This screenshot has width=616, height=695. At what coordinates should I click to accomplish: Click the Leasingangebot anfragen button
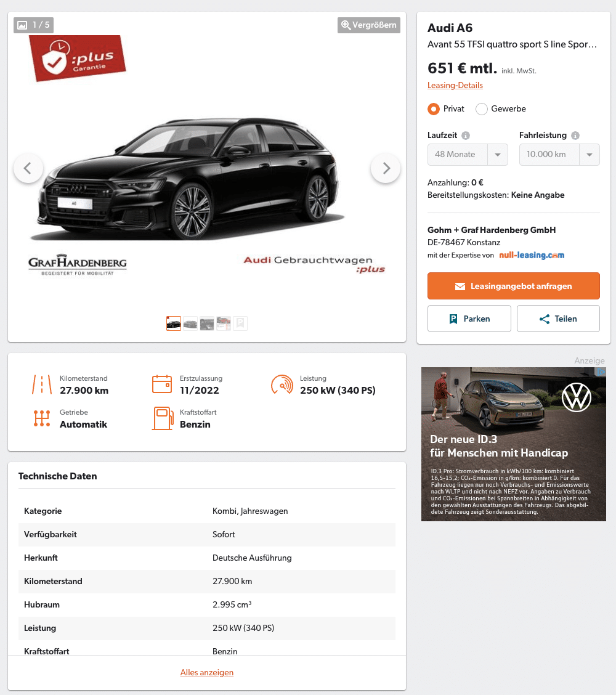(x=514, y=286)
